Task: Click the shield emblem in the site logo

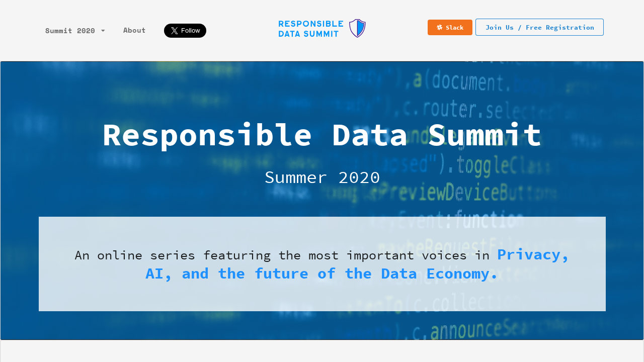Action: tap(357, 28)
